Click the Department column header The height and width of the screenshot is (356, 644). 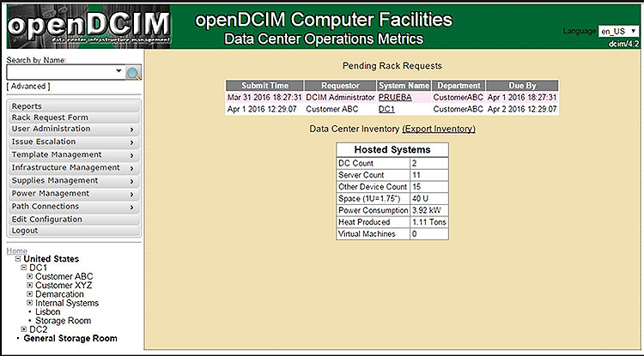tap(459, 85)
